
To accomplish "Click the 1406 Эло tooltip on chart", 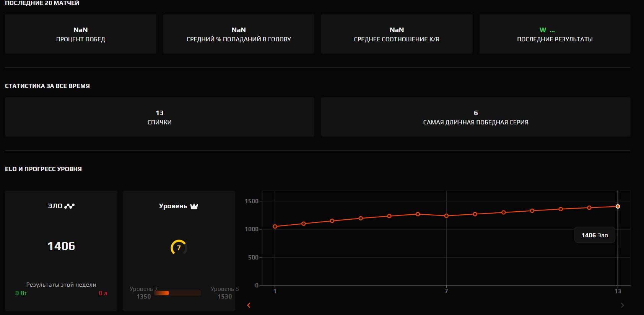I will click(594, 235).
